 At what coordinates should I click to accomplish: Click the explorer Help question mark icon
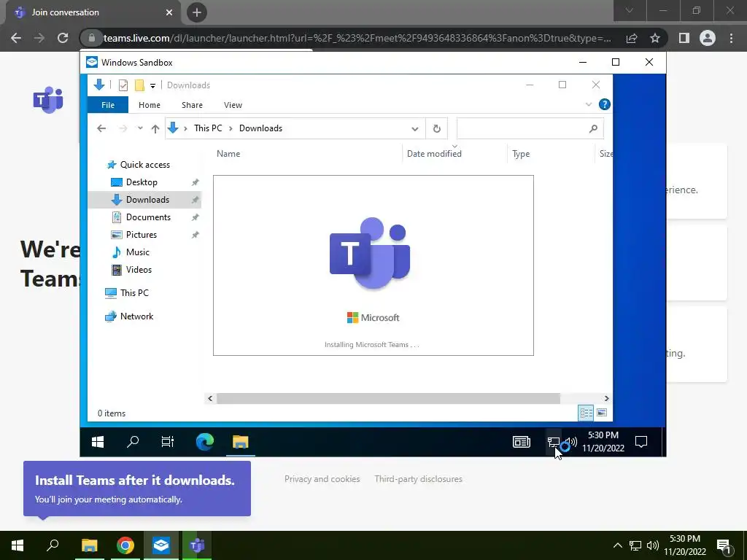pyautogui.click(x=604, y=104)
